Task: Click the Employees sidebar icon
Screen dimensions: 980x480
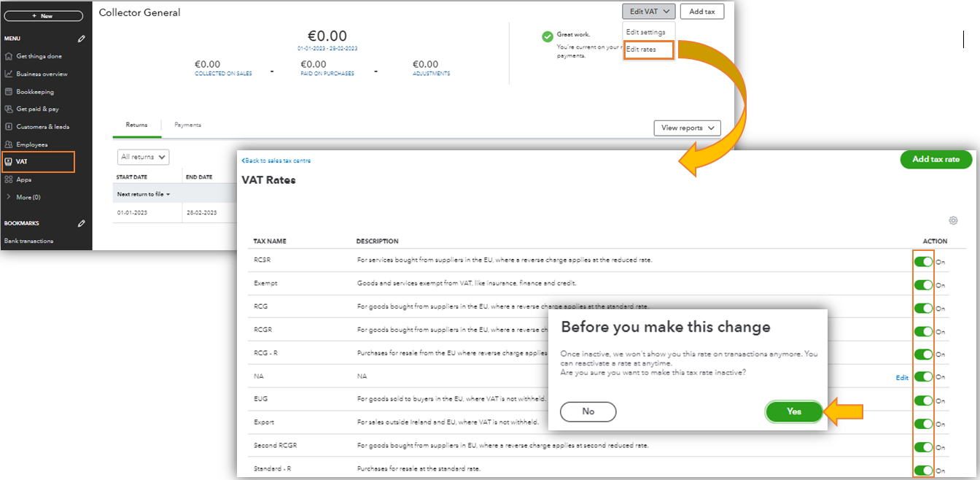Action: point(9,144)
